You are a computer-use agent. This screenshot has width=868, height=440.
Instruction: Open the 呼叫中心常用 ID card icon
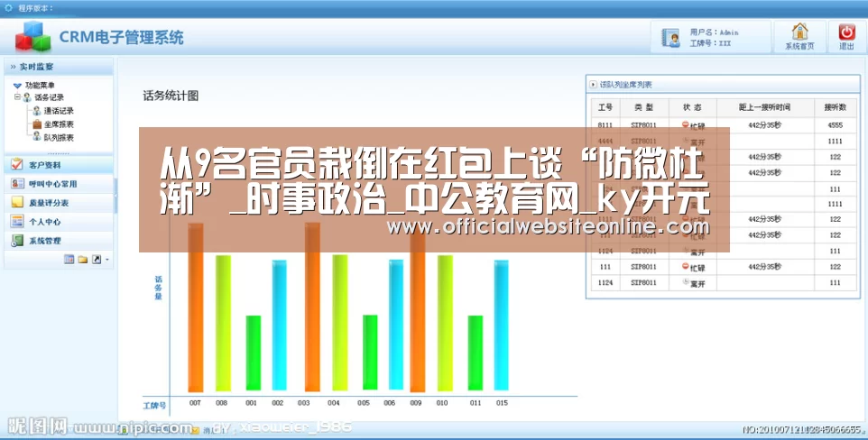coord(17,183)
